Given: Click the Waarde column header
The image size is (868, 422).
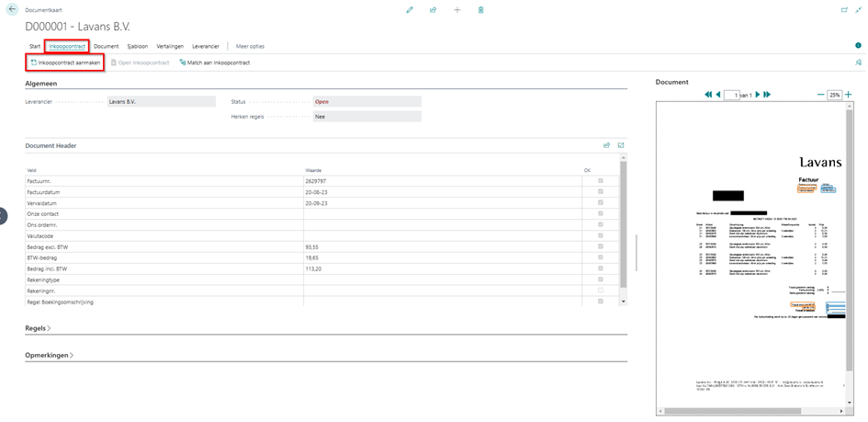Looking at the screenshot, I should click(x=313, y=170).
